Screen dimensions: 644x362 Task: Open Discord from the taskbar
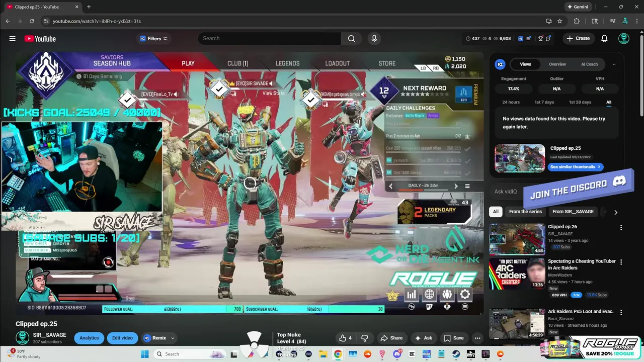397,354
